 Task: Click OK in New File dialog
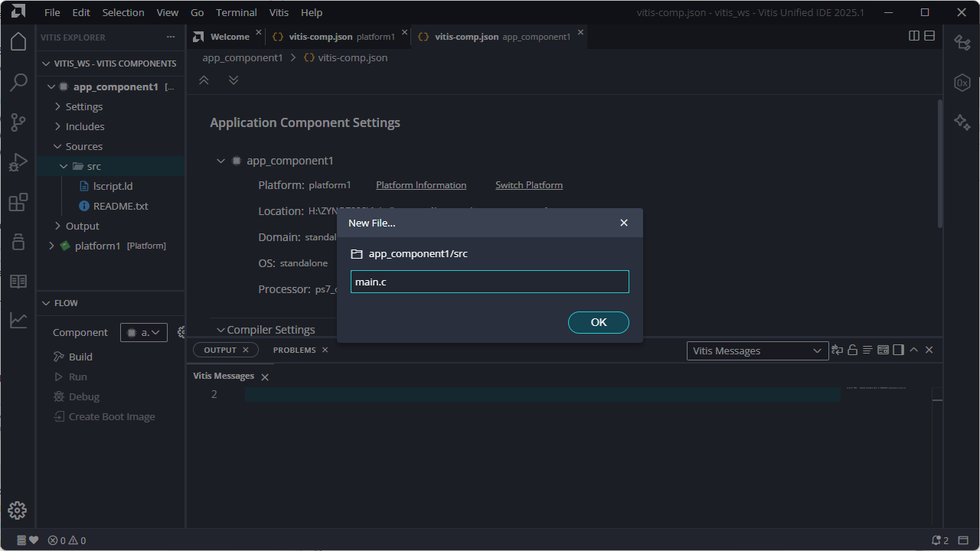[598, 322]
